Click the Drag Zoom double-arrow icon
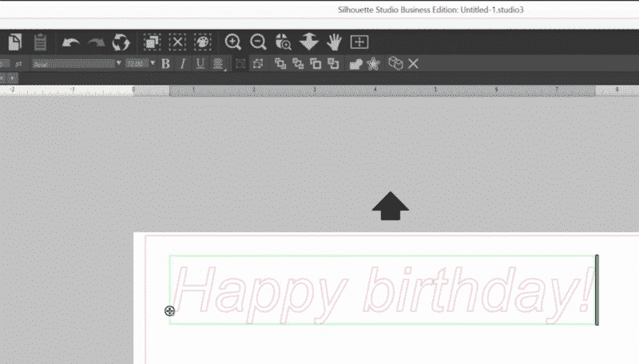This screenshot has height=364, width=639. tap(308, 42)
